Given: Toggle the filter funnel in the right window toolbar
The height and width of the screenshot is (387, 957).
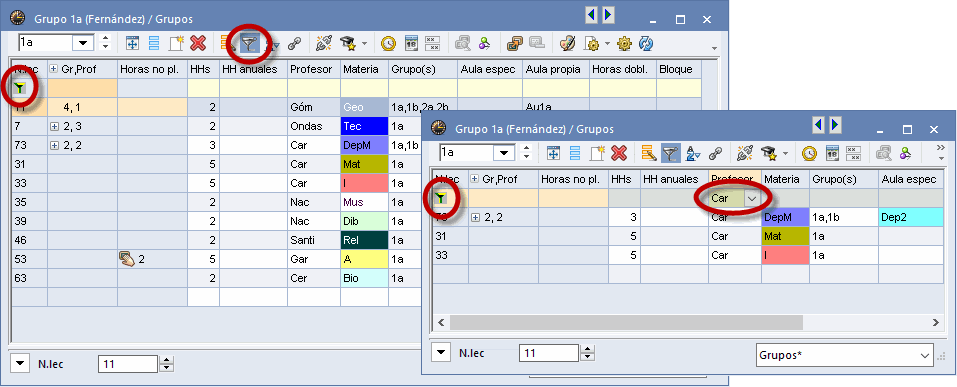Looking at the screenshot, I should point(670,153).
